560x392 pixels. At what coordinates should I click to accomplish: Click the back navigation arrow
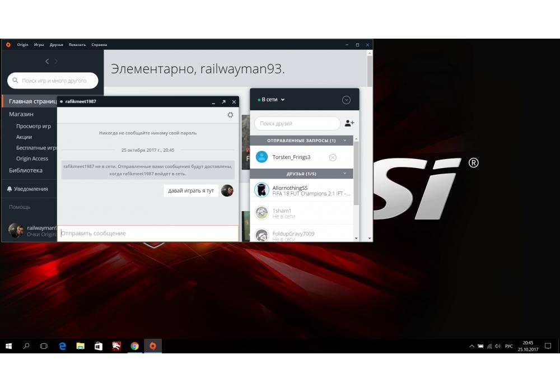coord(47,61)
